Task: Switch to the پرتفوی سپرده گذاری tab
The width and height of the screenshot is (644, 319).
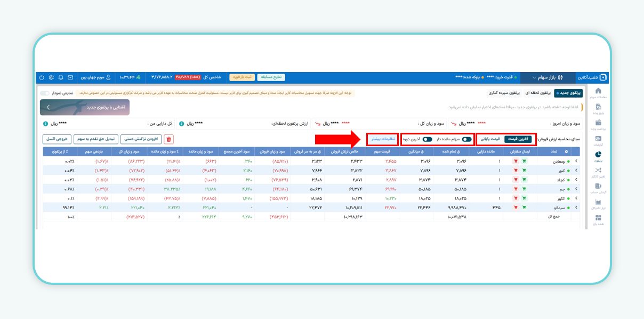Action: (505, 93)
